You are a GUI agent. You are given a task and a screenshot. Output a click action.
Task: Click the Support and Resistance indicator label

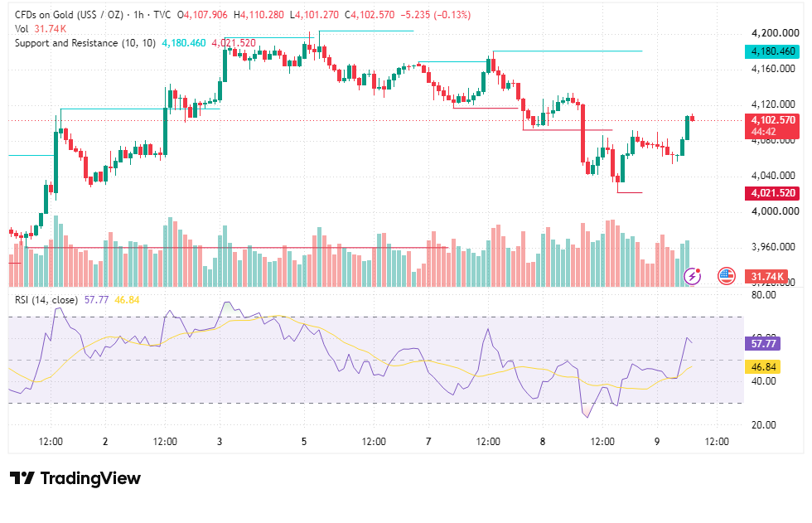coord(85,43)
